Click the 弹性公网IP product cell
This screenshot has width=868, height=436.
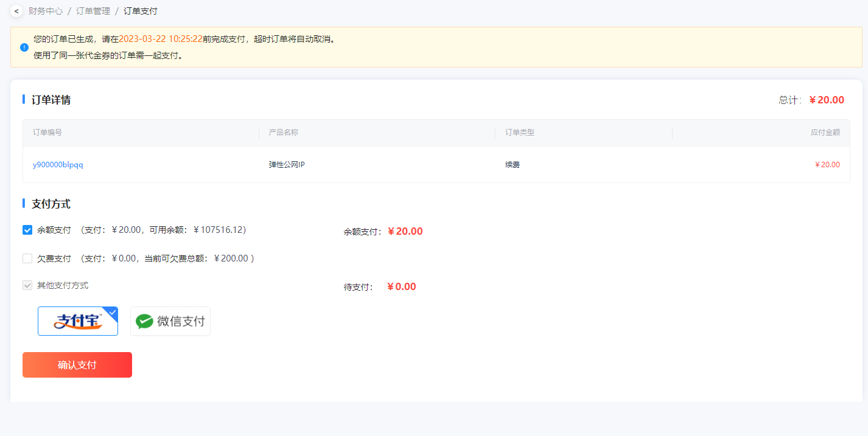click(287, 165)
